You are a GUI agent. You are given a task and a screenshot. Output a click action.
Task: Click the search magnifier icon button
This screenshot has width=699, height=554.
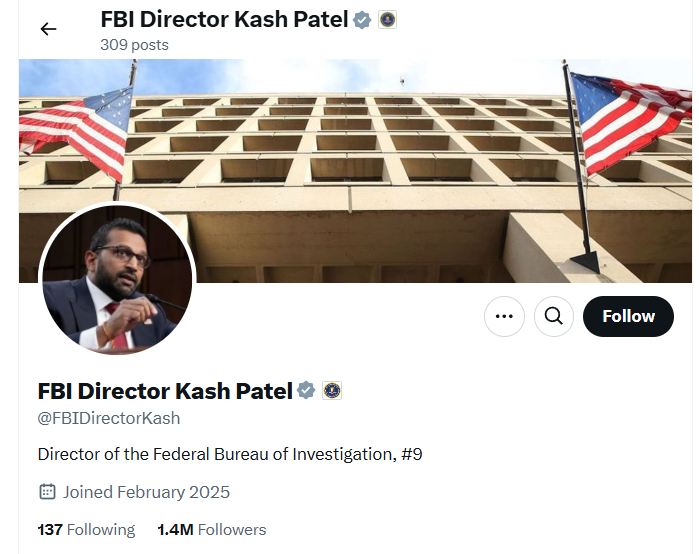coord(553,317)
